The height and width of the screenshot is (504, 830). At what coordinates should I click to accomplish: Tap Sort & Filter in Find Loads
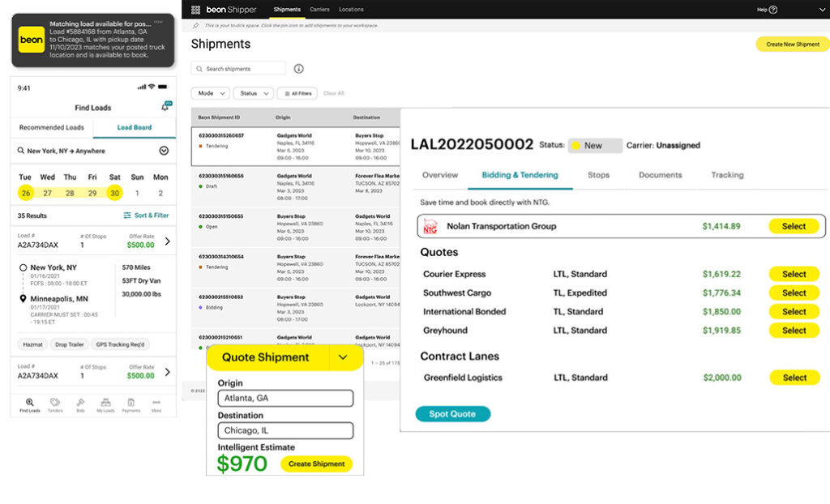146,216
